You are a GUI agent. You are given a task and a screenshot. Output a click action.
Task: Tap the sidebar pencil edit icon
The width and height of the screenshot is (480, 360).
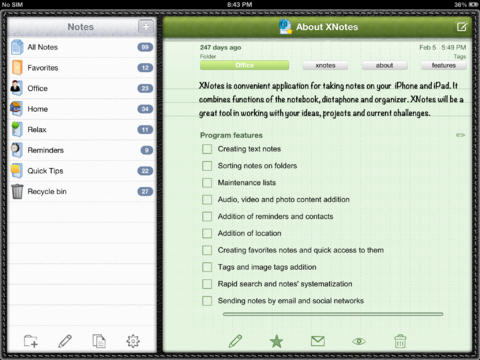coord(65,341)
